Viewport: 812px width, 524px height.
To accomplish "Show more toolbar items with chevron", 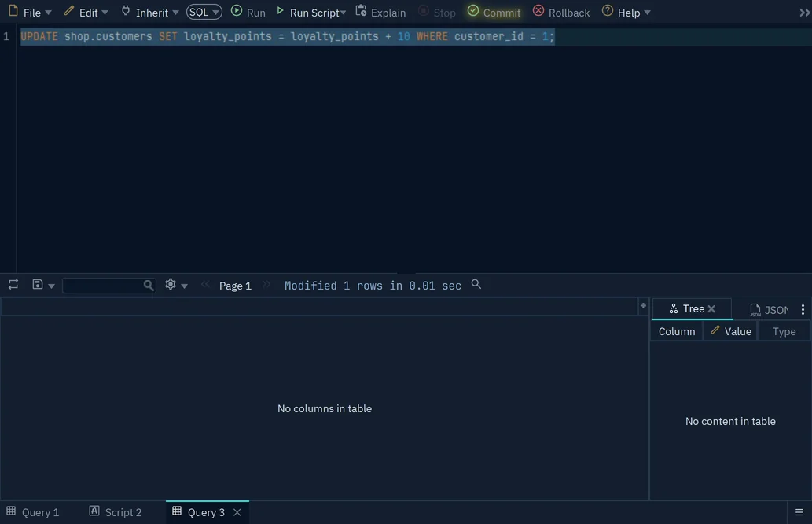I will pyautogui.click(x=804, y=13).
